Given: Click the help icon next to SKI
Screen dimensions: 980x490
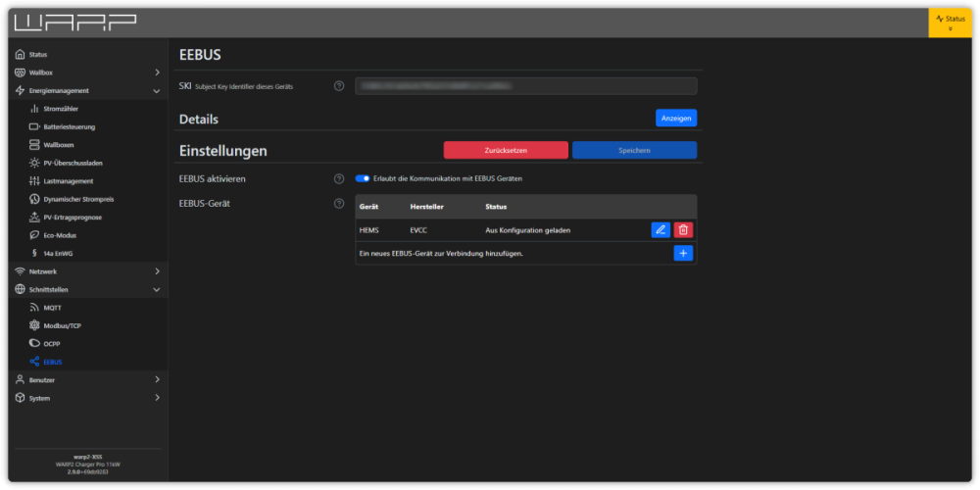Looking at the screenshot, I should pos(339,86).
